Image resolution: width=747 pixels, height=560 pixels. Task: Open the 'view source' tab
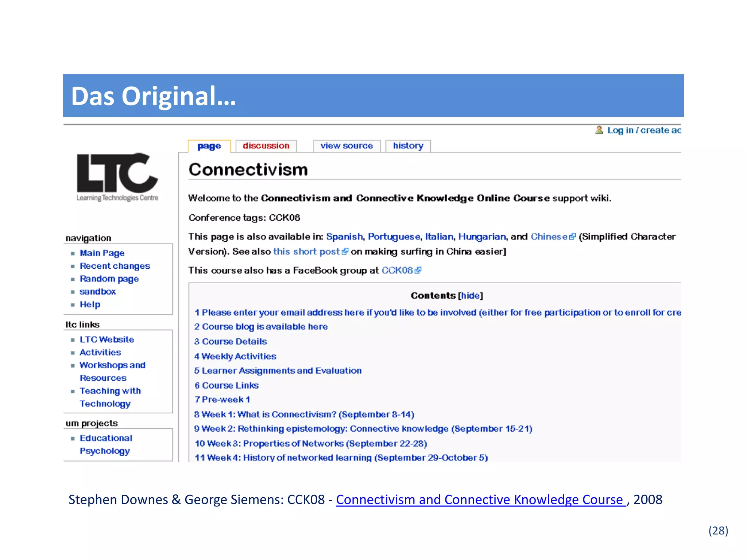click(x=347, y=146)
